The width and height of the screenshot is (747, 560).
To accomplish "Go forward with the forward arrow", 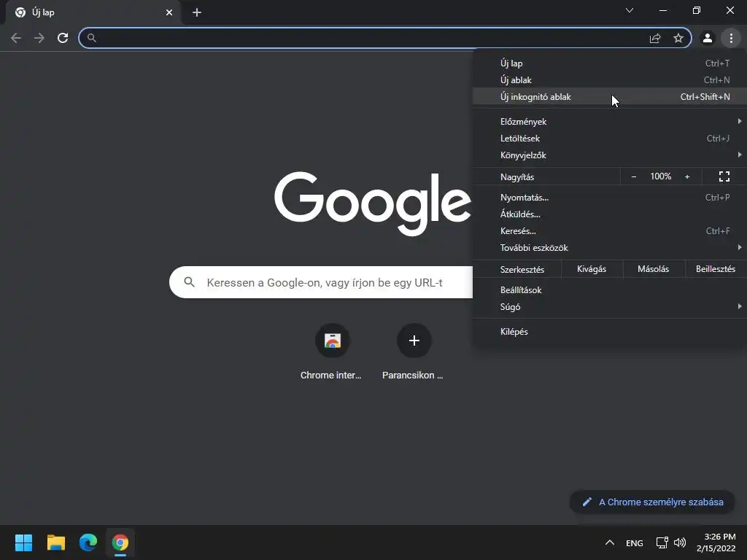I will [39, 38].
